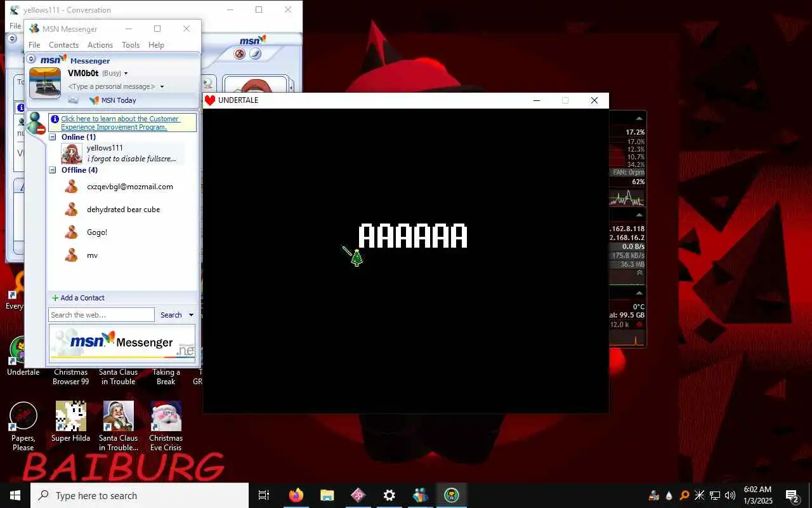
Task: Open Task View on the taskbar
Action: coord(264,495)
